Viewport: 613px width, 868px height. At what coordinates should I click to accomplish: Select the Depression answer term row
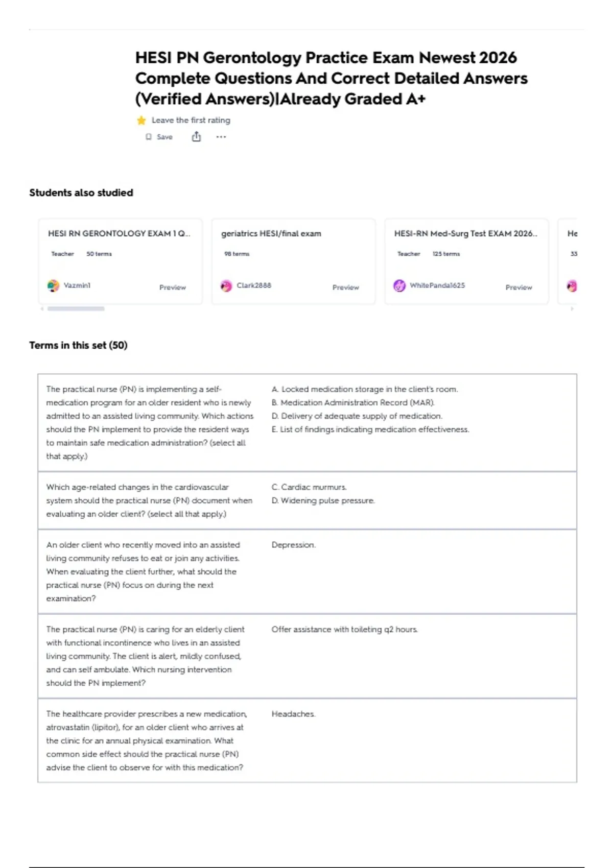[307, 572]
